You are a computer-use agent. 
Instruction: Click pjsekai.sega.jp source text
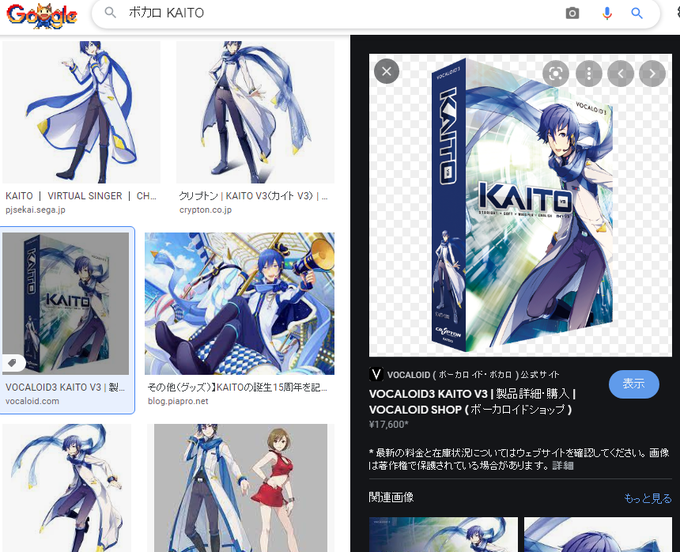click(35, 210)
